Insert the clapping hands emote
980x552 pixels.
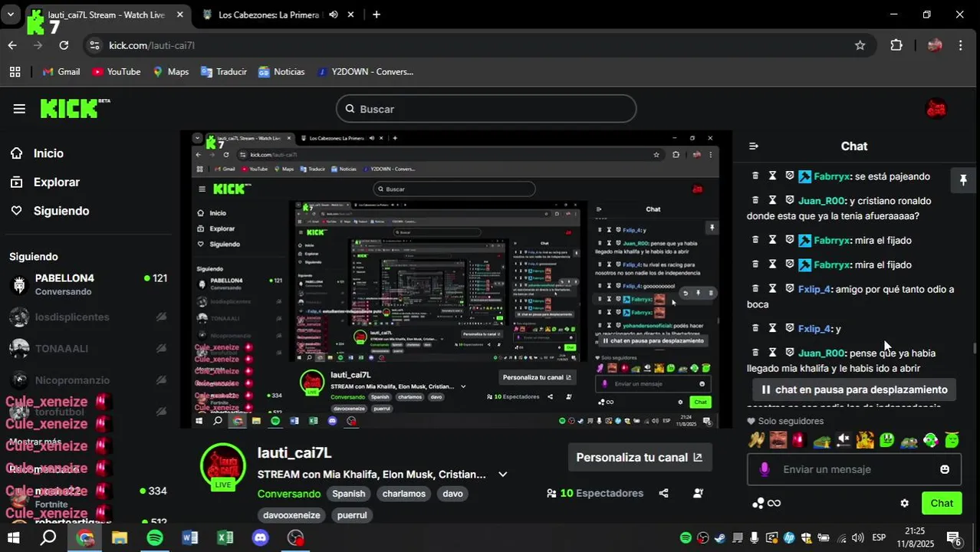(757, 440)
